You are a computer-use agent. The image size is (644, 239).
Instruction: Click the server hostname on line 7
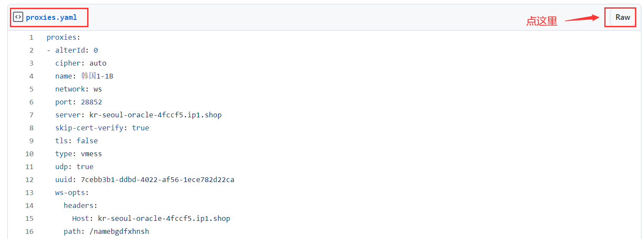tap(155, 115)
